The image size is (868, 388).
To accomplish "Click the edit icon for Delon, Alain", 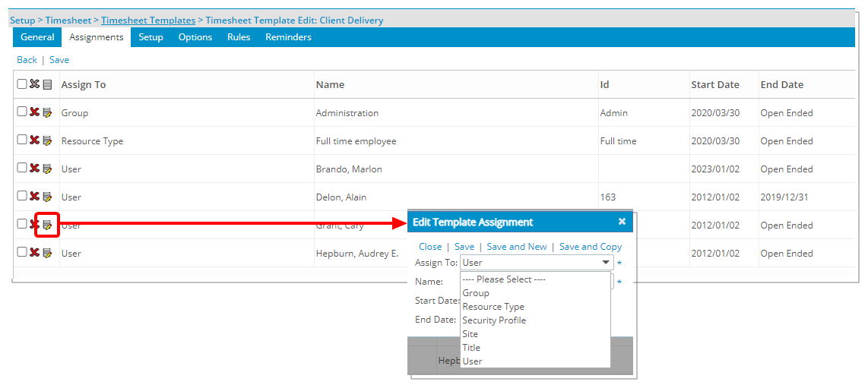I will [47, 197].
